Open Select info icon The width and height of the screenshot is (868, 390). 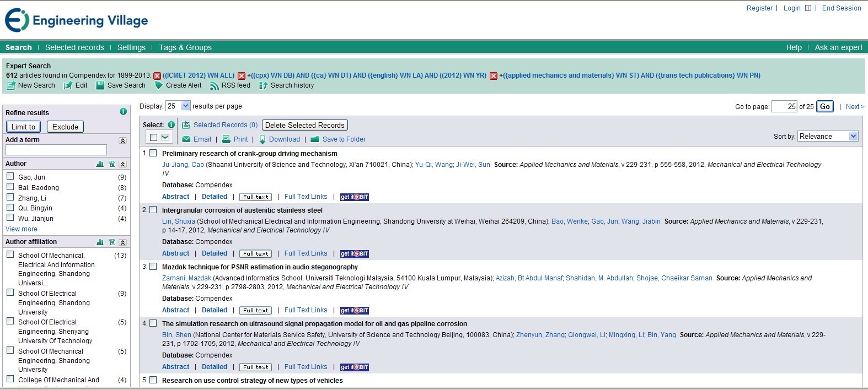[171, 125]
